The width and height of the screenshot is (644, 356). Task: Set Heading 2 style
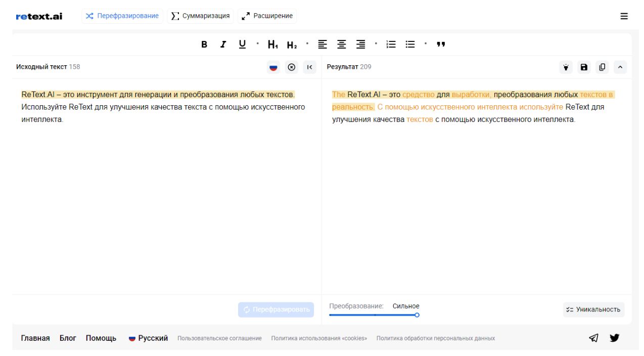pyautogui.click(x=292, y=45)
